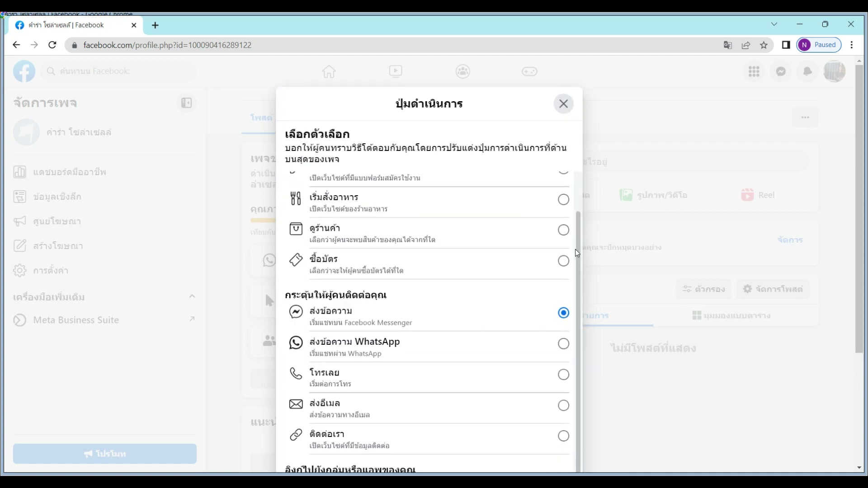This screenshot has height=488, width=868.
Task: Select the Call Now radio option
Action: coord(563,375)
